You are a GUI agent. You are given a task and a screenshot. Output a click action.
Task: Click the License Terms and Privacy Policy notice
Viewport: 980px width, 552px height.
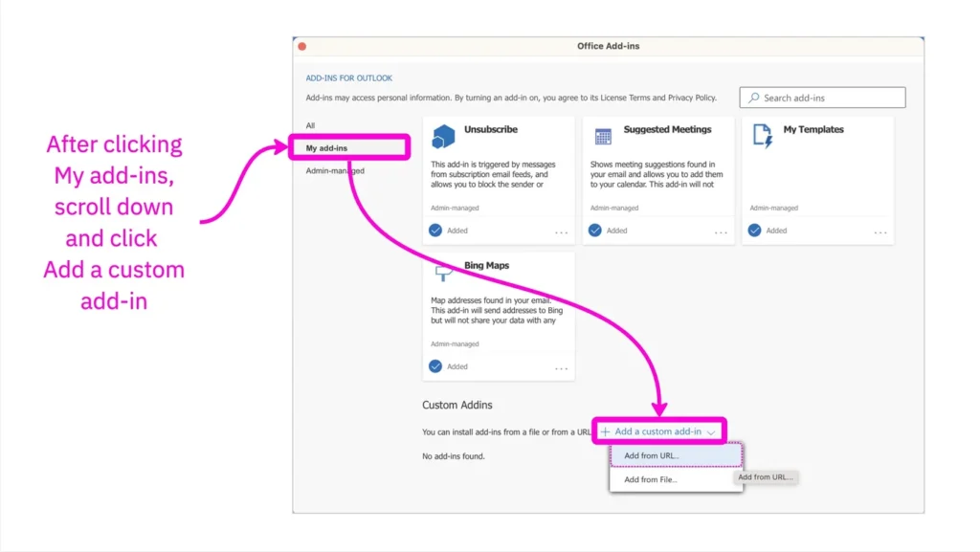(511, 98)
